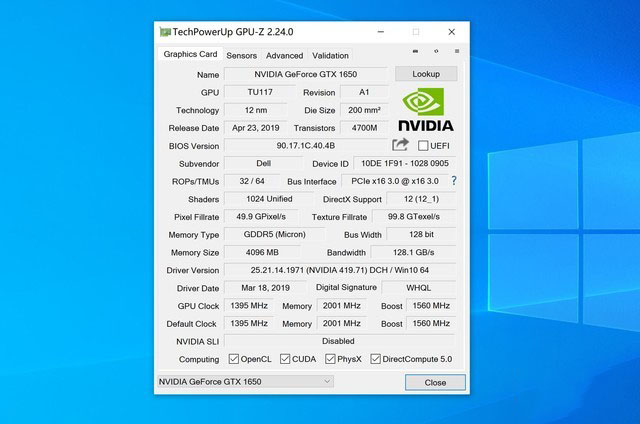Click the Name field NVIDIA GeForce GTX 1650
Image resolution: width=640 pixels, height=424 pixels.
click(306, 74)
